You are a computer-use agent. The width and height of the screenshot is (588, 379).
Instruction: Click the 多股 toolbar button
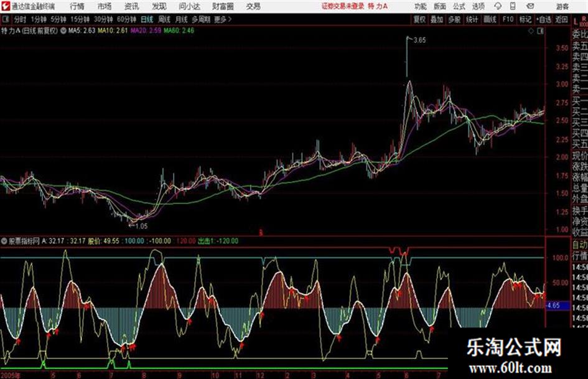(x=454, y=19)
